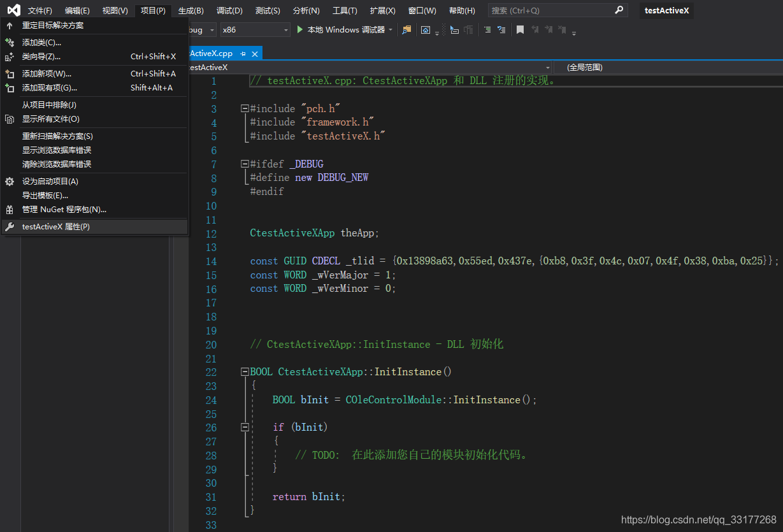Pin the testActiveX.cpp tab
This screenshot has height=532, width=783.
(x=243, y=54)
